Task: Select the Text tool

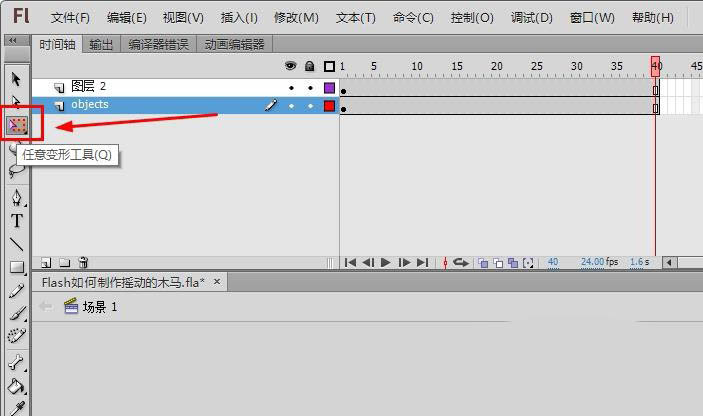Action: pos(17,221)
